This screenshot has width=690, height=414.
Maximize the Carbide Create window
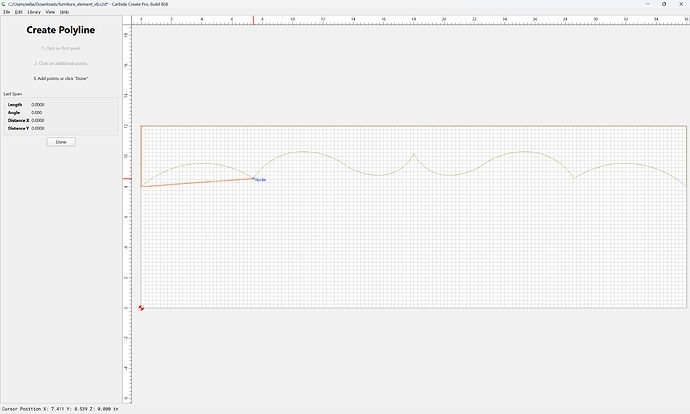[664, 4]
